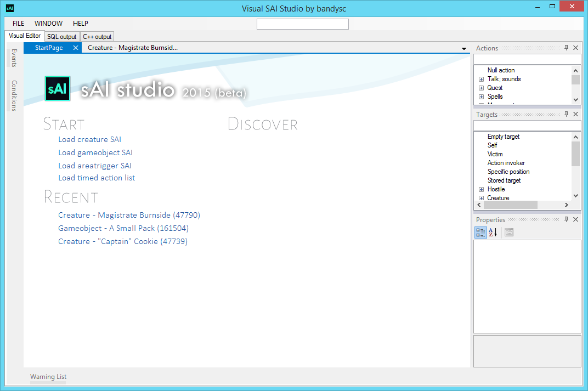Open recent Gameobject - A Small Pack (161504)
The image size is (588, 391).
click(x=123, y=228)
